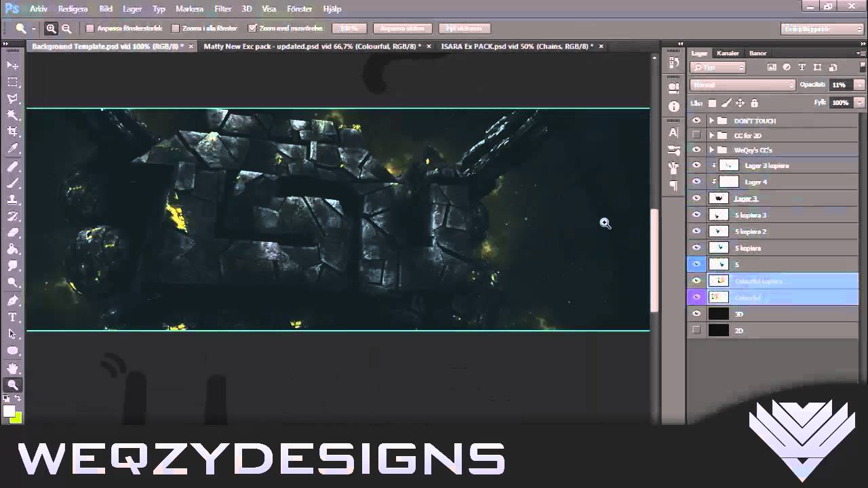Viewport: 868px width, 488px height.
Task: Switch to the Banor tab
Action: pos(757,53)
